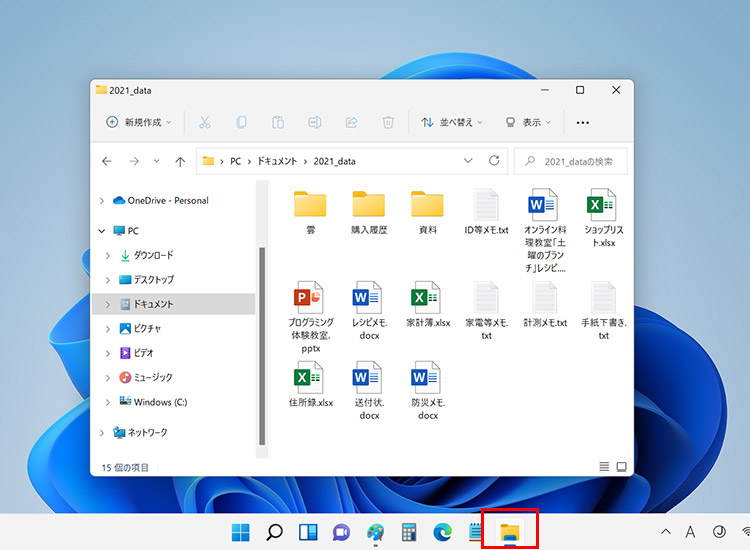Image resolution: width=750 pixels, height=550 pixels.
Task: Click the Cut scissors icon in toolbar
Action: point(205,122)
